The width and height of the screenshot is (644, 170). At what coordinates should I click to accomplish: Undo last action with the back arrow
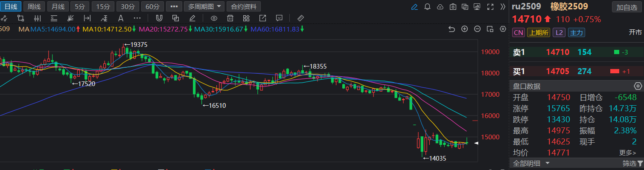(x=452, y=29)
